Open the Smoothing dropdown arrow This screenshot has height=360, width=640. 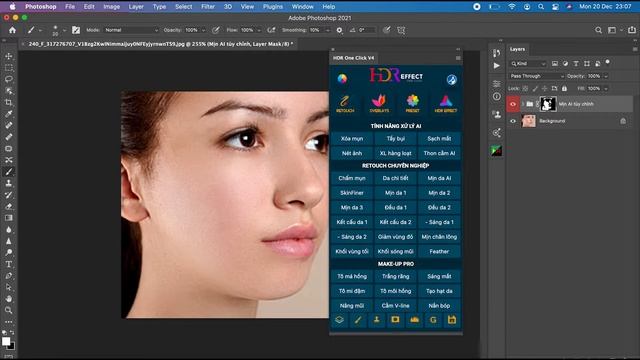327,30
